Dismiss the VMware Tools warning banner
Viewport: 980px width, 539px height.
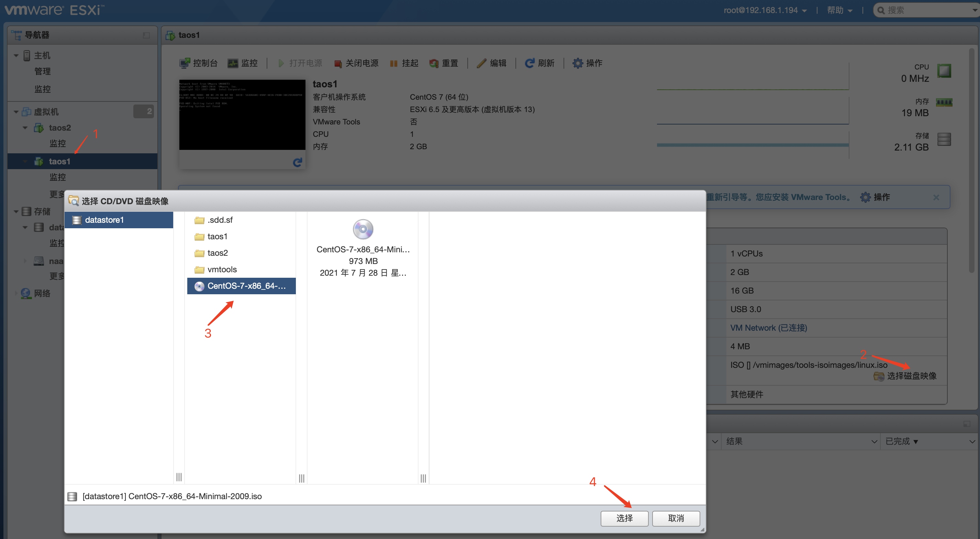click(x=936, y=197)
